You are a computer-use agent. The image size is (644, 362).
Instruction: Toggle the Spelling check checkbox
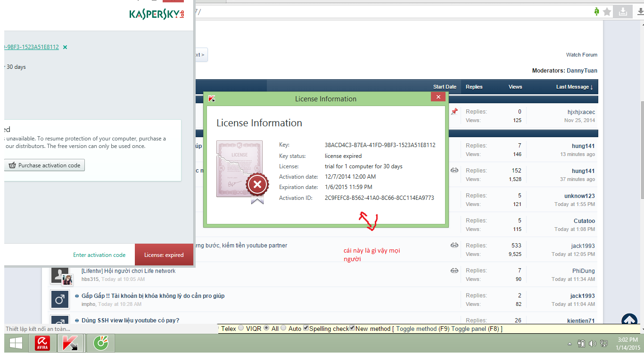[x=306, y=328]
